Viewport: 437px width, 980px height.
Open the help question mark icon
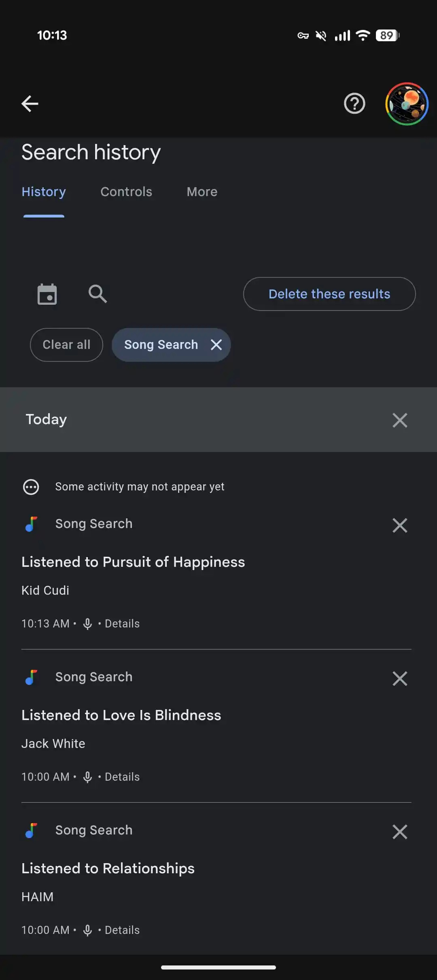354,103
